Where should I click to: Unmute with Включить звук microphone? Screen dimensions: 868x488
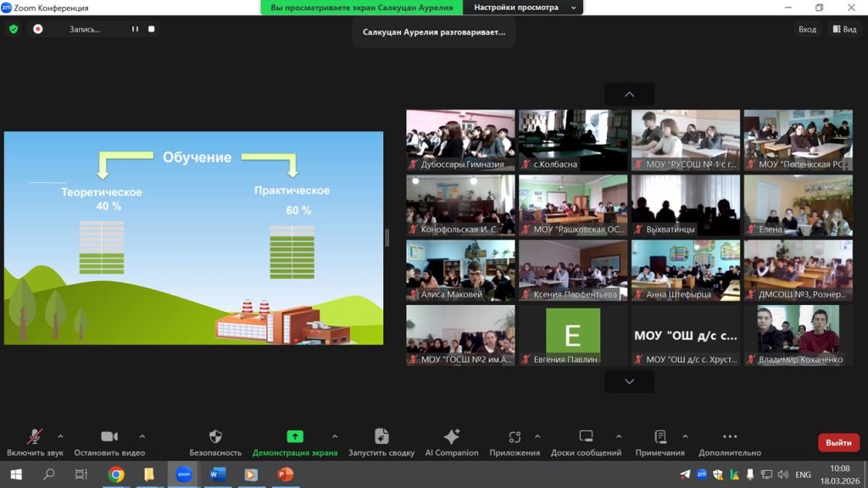(35, 436)
